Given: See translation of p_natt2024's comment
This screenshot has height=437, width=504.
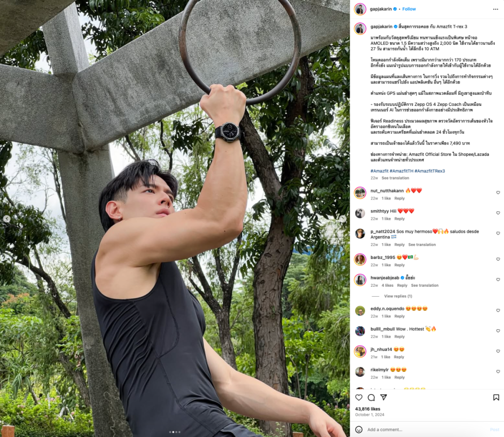Looking at the screenshot, I should [422, 245].
